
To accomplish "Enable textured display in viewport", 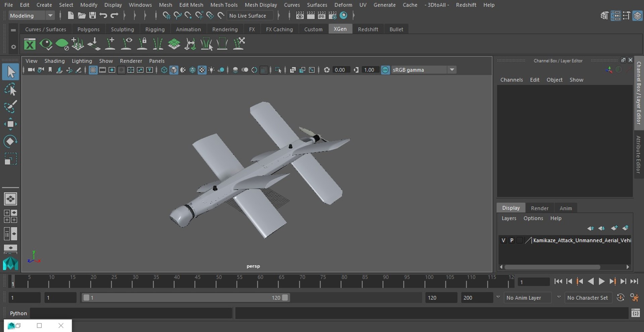I will click(x=202, y=70).
